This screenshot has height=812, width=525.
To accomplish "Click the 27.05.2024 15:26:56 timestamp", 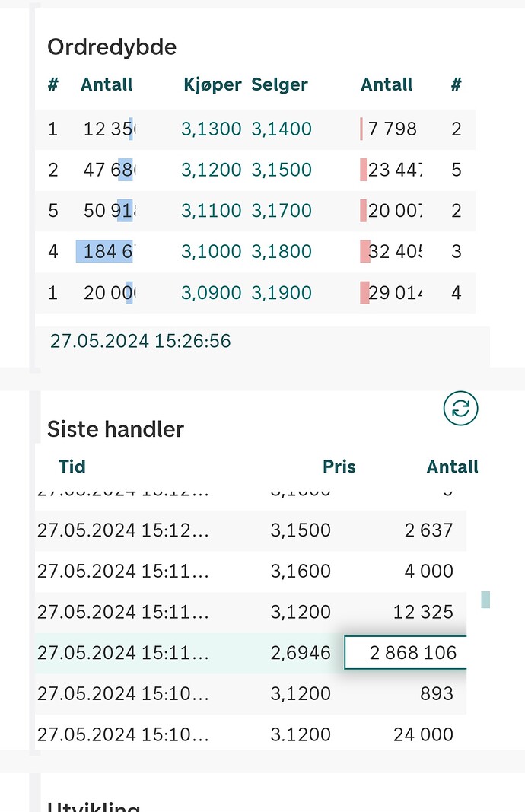I will (140, 341).
